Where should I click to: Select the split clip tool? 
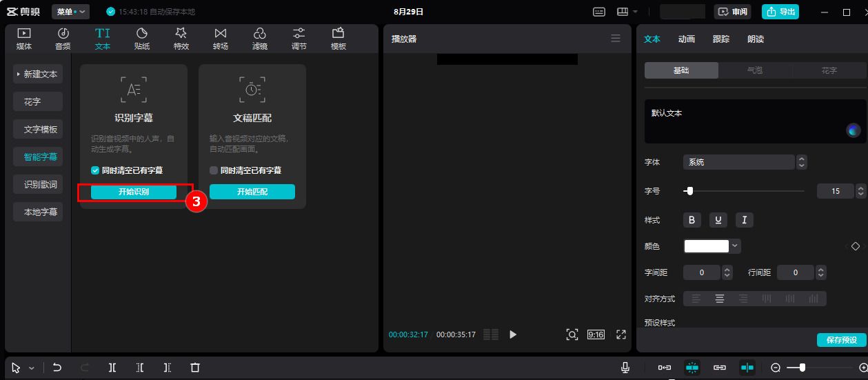point(112,368)
